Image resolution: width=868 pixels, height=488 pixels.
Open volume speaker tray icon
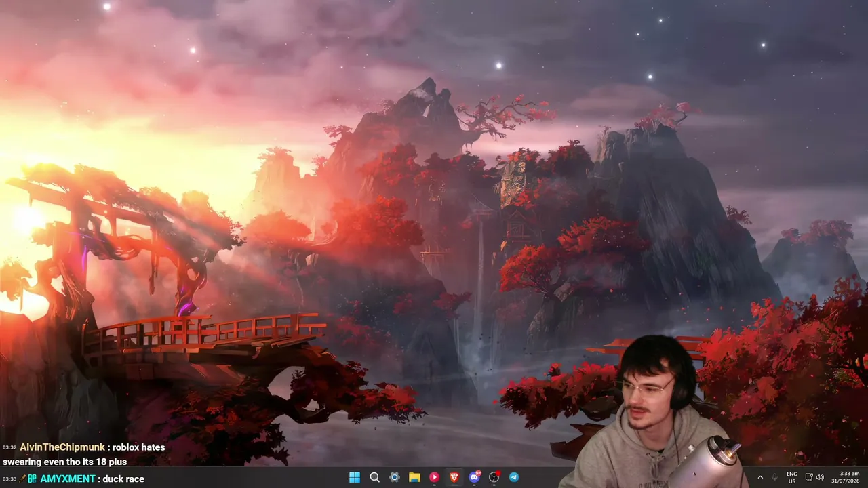820,477
